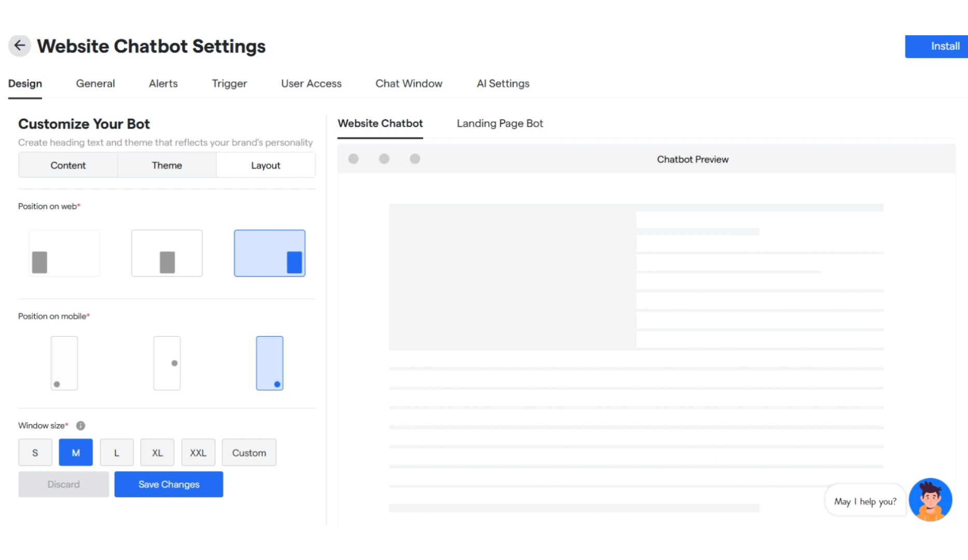
Task: Open the AI Settings tab
Action: pyautogui.click(x=503, y=83)
